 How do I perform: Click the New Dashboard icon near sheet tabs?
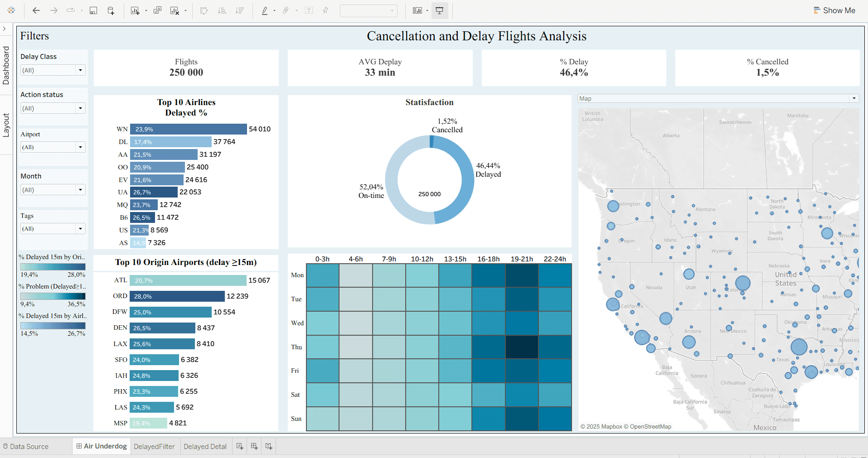(x=254, y=446)
